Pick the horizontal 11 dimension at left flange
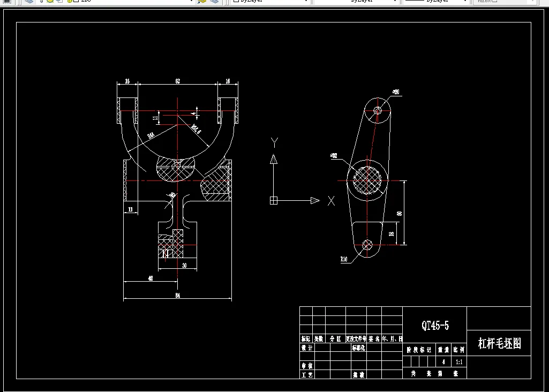 click(130, 209)
